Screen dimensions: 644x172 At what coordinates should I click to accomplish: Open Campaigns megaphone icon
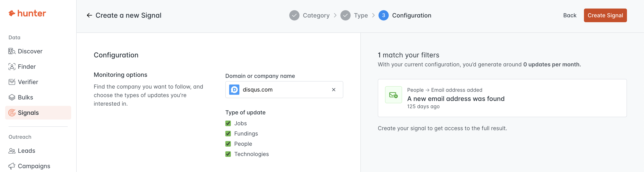(x=12, y=166)
